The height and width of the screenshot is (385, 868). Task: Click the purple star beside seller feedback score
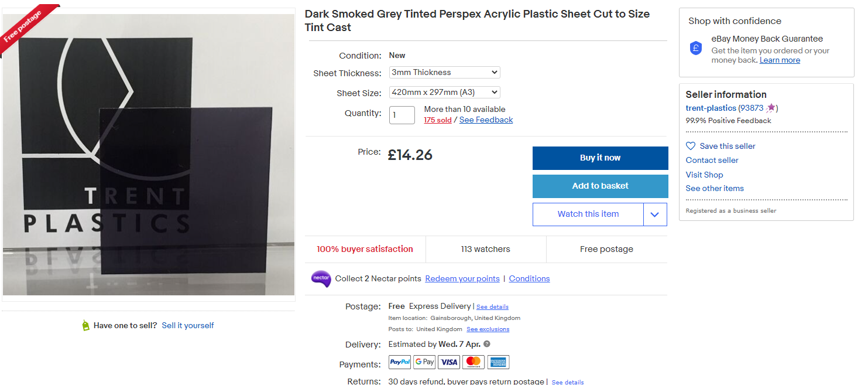click(x=770, y=108)
